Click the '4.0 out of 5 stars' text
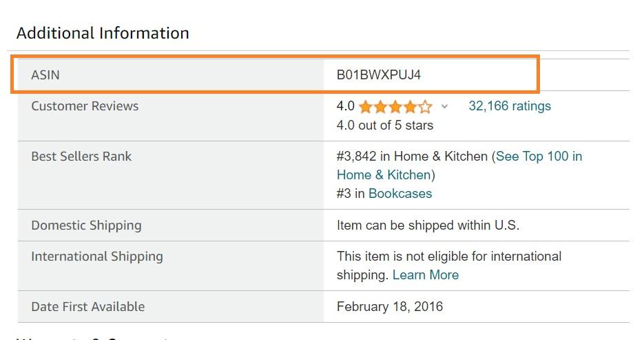Viewport: 644px width, 340px height. coord(385,126)
